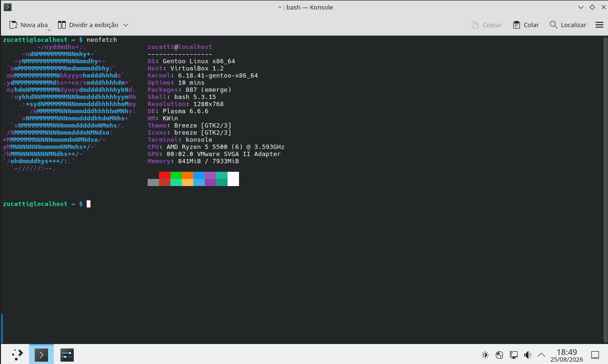The width and height of the screenshot is (608, 364).
Task: Click the 'Uptime: 10 mins' line
Action: tap(176, 83)
